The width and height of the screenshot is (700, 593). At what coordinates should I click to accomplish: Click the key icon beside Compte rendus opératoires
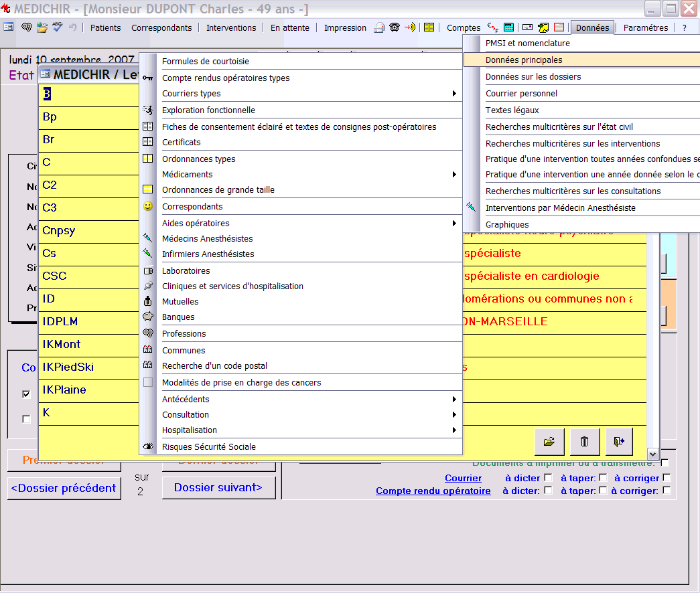point(148,78)
